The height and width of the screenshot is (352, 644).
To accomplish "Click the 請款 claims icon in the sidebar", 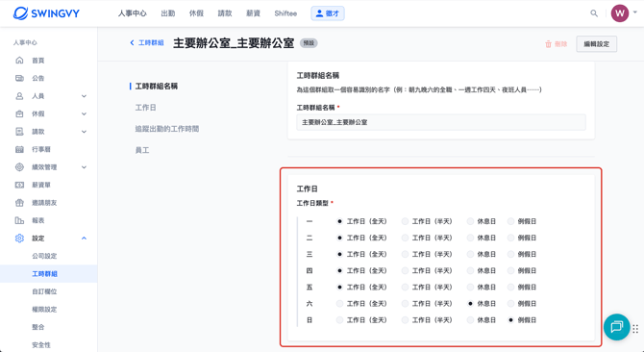I will (19, 132).
